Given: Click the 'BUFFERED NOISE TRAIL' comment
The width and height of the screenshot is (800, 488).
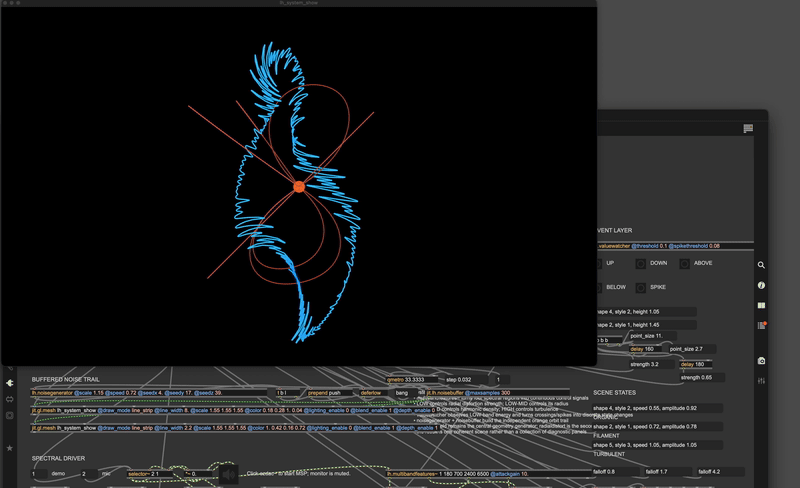Looking at the screenshot, I should click(65, 379).
